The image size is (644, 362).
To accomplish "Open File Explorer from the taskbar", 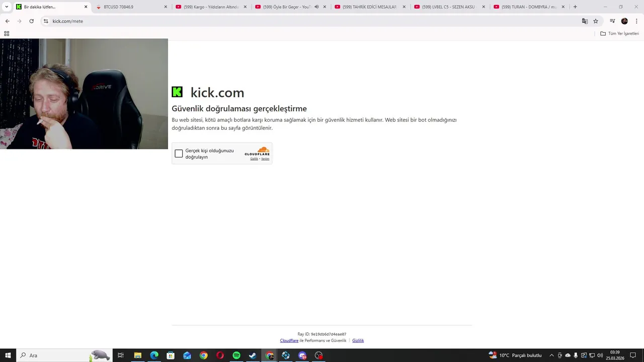I will tap(137, 355).
